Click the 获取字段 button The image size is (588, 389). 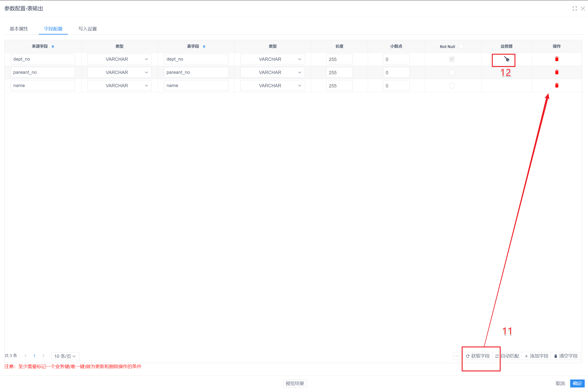(478, 356)
